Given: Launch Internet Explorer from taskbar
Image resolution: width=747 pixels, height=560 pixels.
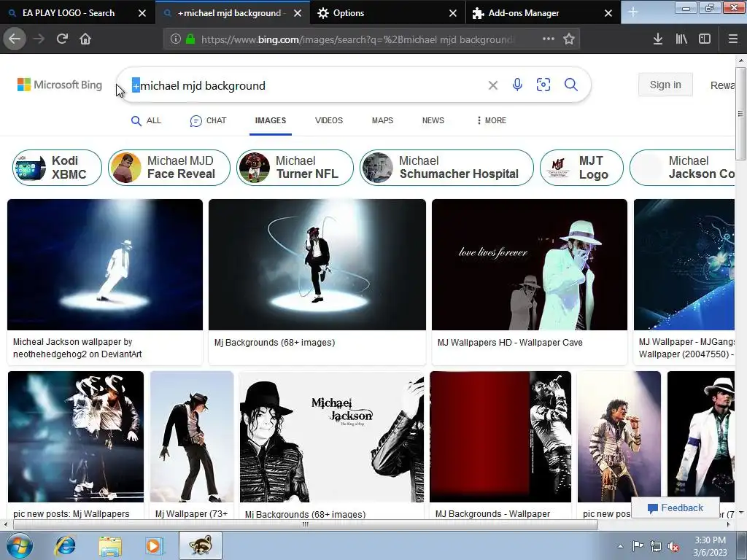Looking at the screenshot, I should pos(65,545).
